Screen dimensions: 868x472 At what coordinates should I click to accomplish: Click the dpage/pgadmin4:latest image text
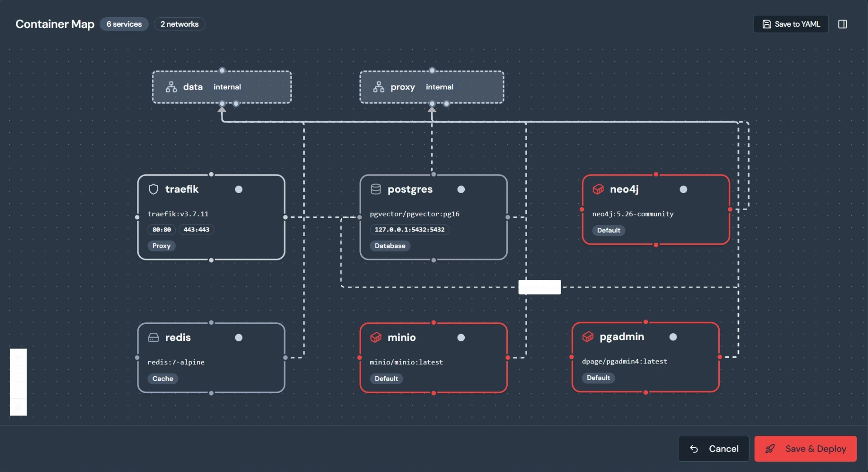pos(624,361)
